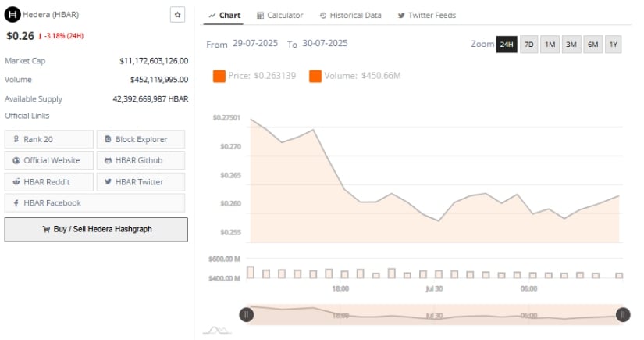Open the HBAR Reddit link
This screenshot has width=644, height=340.
click(x=49, y=181)
